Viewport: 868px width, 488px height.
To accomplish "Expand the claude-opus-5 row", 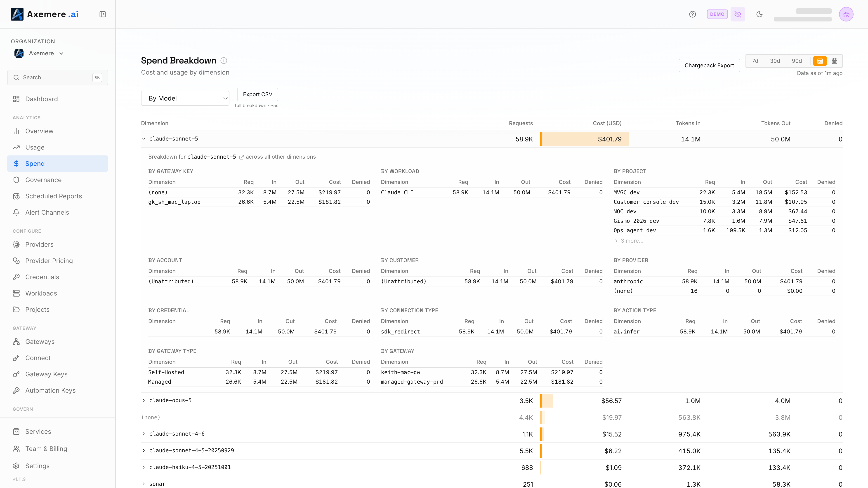I will pyautogui.click(x=144, y=400).
